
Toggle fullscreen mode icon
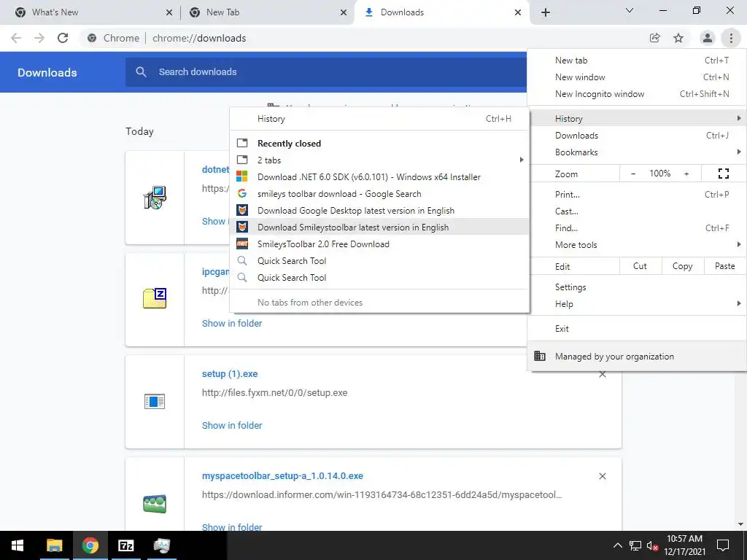point(724,174)
